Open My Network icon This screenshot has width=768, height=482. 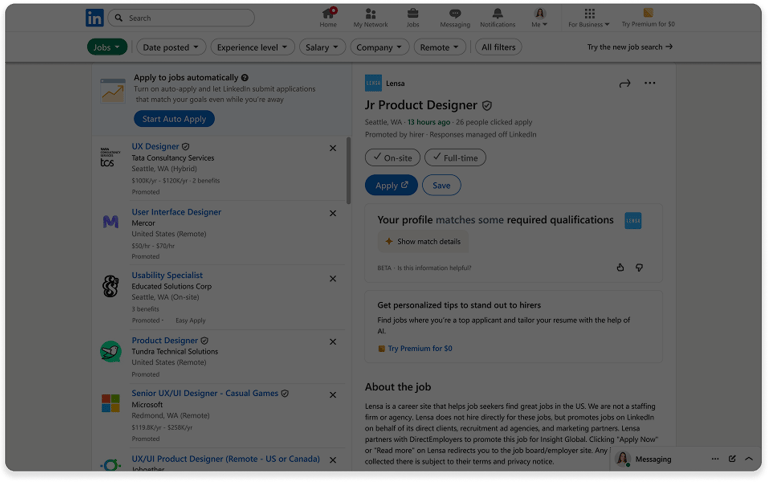tap(370, 18)
